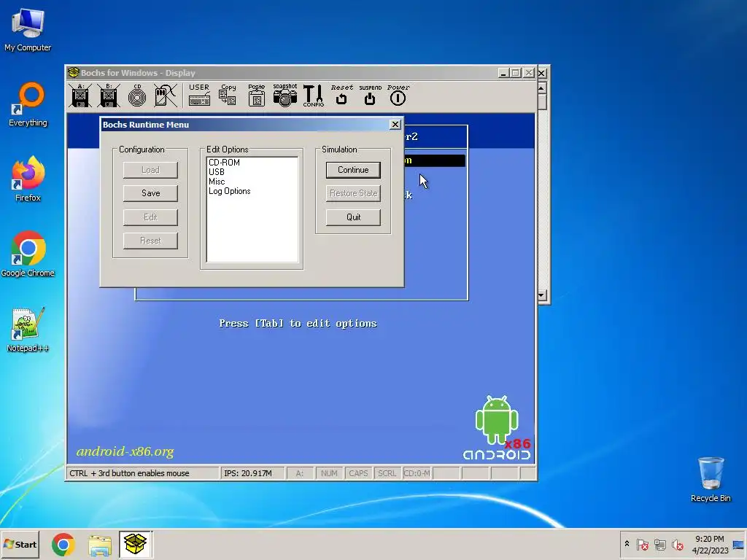Click the disabled Edit button

150,217
